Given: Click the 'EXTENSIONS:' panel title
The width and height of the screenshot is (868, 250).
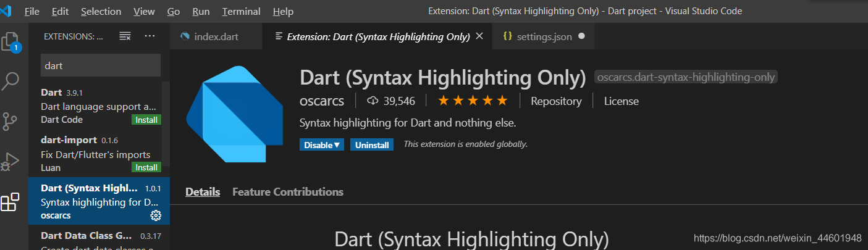Looking at the screenshot, I should click(x=74, y=36).
